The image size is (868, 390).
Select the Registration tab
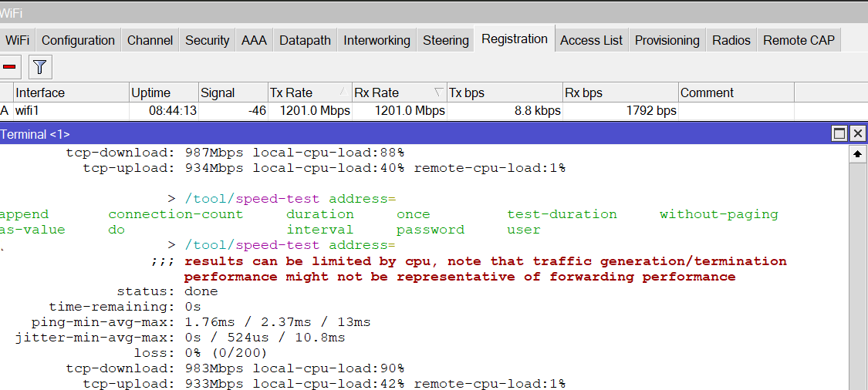(515, 39)
